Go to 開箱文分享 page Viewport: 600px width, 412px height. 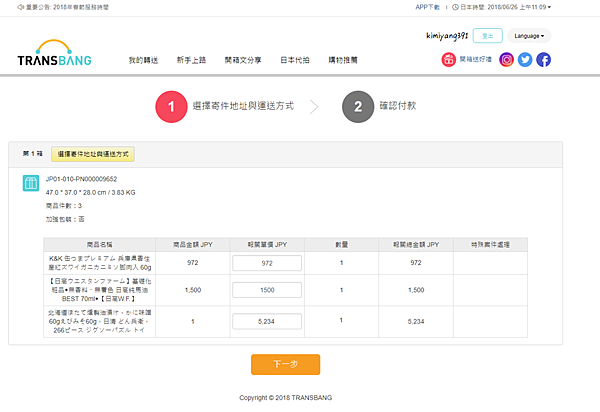[x=243, y=60]
